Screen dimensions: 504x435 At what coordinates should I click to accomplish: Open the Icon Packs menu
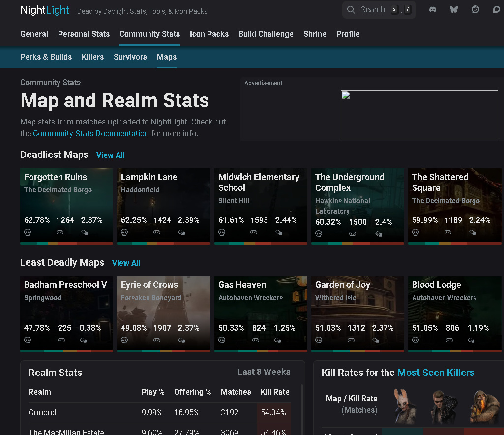(x=209, y=34)
